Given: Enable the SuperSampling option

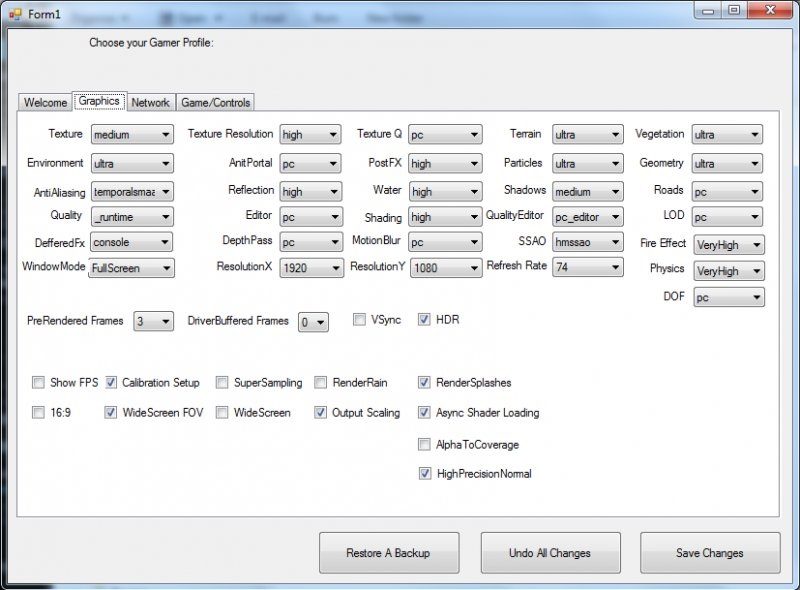Looking at the screenshot, I should (x=222, y=382).
